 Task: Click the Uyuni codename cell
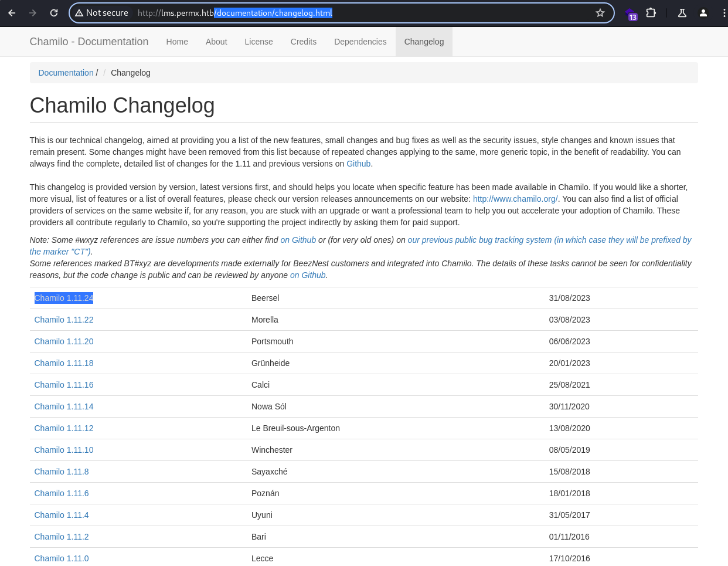262,515
